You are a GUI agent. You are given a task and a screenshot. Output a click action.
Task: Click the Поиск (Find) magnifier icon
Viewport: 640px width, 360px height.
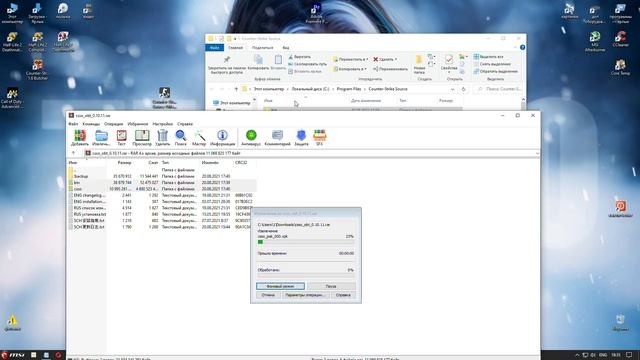point(180,136)
